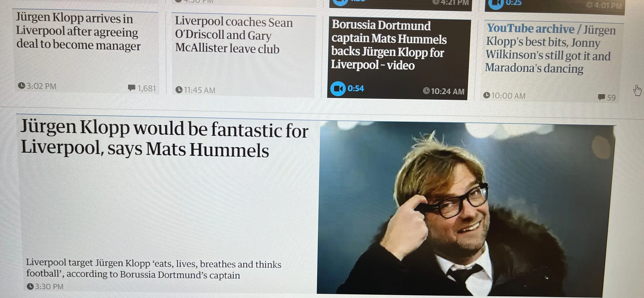Open the Liverpool coaches Sean O'Driscoll article

tap(233, 35)
